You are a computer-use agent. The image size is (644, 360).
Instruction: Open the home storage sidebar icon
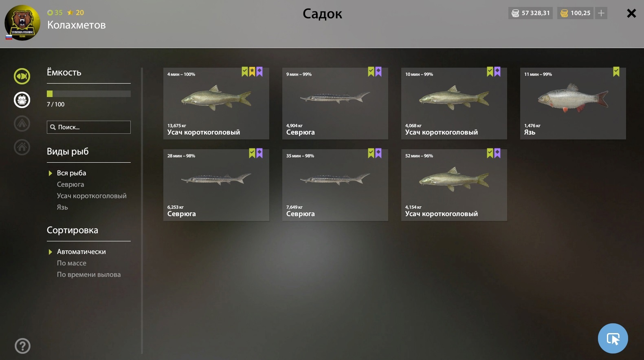(22, 147)
